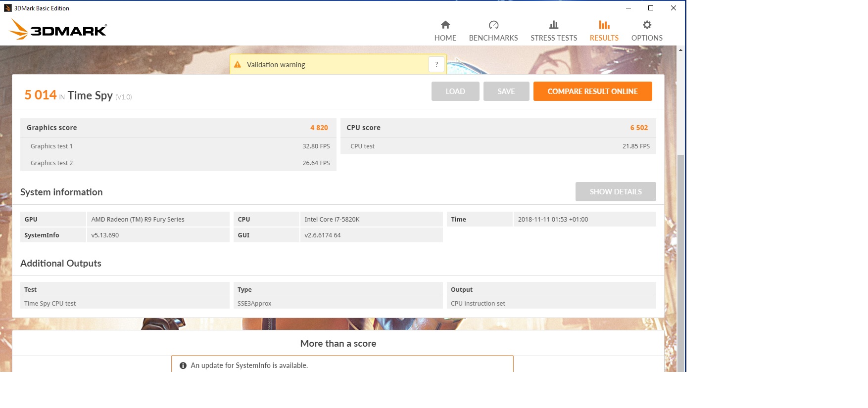Click the Validation warning banner text
Viewport: 868px width, 408px height.
click(x=276, y=65)
